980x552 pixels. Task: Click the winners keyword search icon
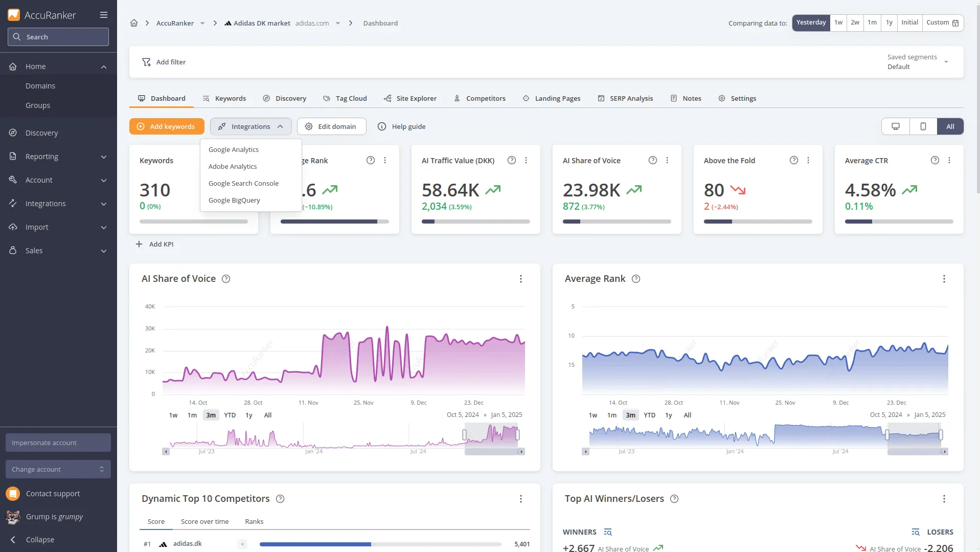coord(607,532)
